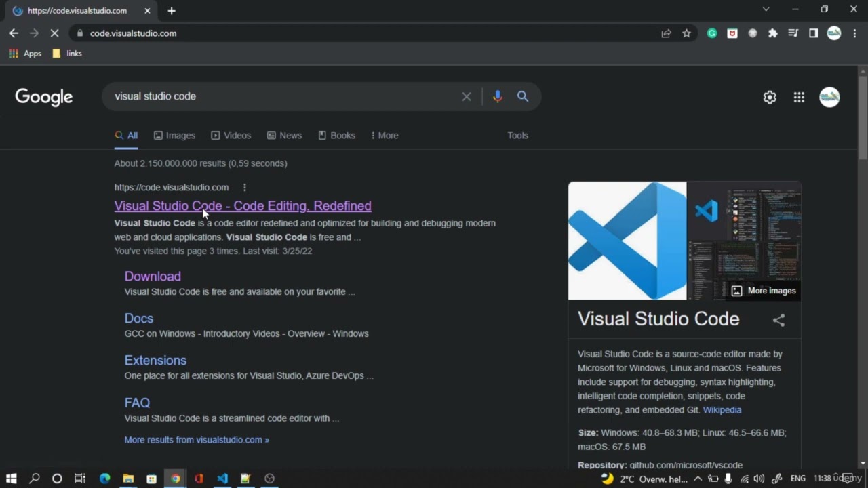The height and width of the screenshot is (488, 868).
Task: Switch to the Images tab
Action: (174, 136)
